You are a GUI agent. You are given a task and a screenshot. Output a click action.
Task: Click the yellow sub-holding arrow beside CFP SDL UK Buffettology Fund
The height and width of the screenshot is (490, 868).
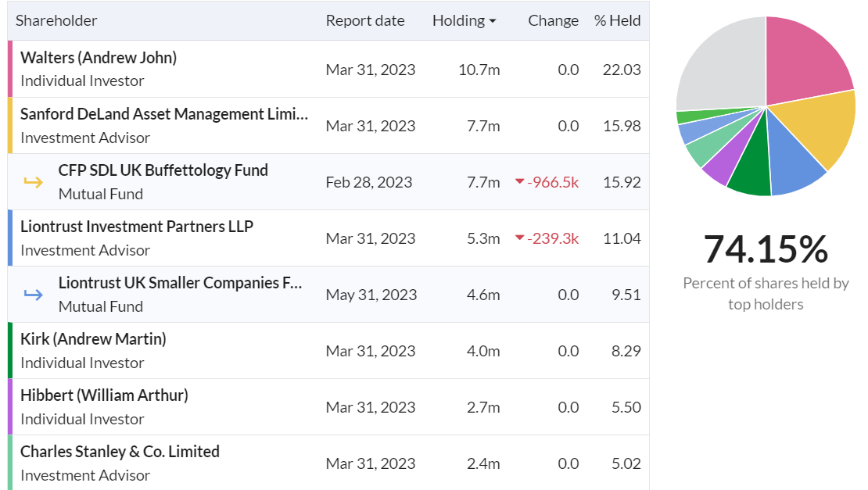[x=33, y=182]
